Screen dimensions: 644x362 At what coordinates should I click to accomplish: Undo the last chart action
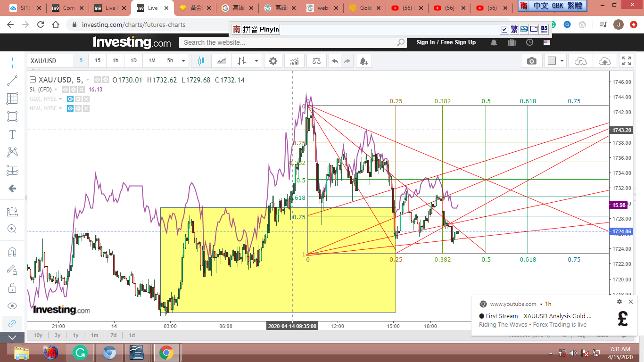[x=335, y=61]
